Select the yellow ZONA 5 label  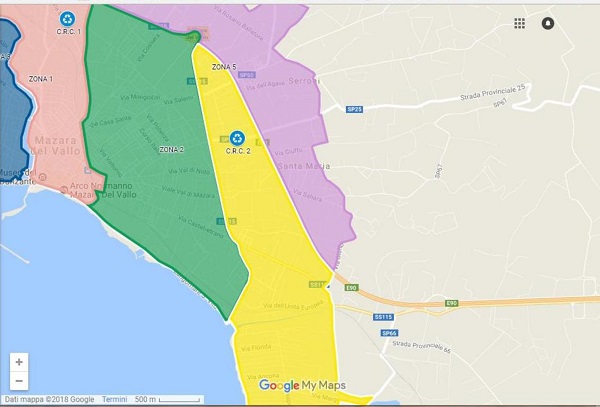(224, 67)
